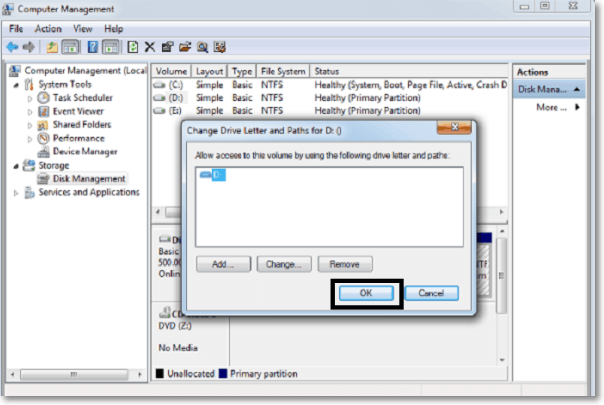Click the graphical disk view scroll down arrow
The width and height of the screenshot is (604, 405).
point(502,360)
